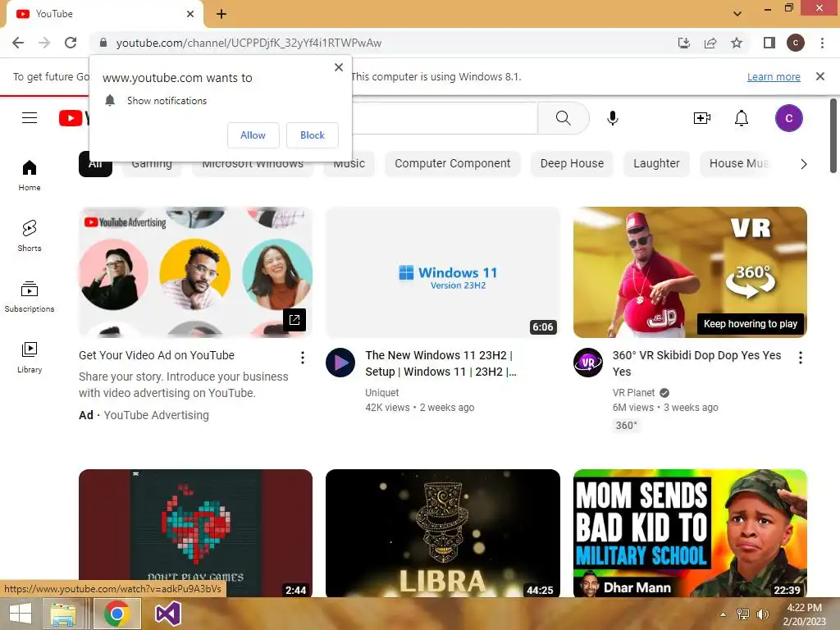This screenshot has height=630, width=840.
Task: Open a new browser tab
Action: point(221,14)
